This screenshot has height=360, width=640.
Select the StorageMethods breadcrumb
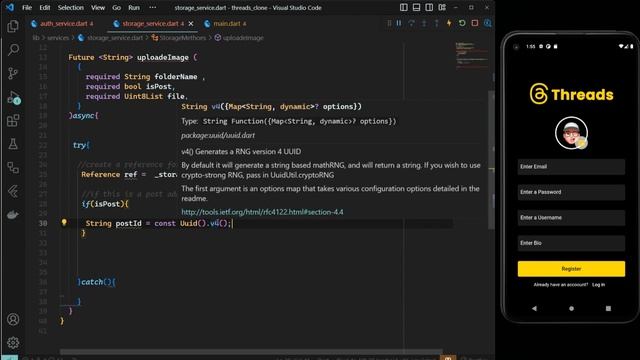[182, 38]
